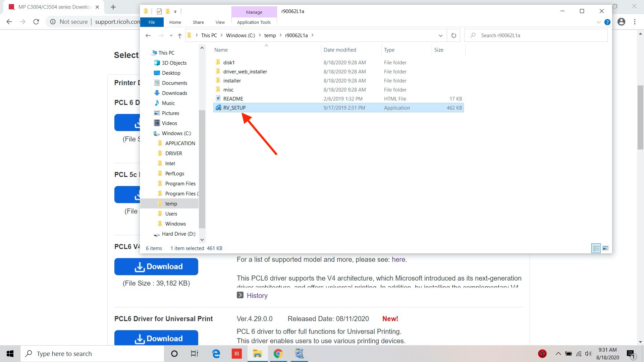Switch to details view layout
This screenshot has width=644, height=362.
(x=596, y=248)
